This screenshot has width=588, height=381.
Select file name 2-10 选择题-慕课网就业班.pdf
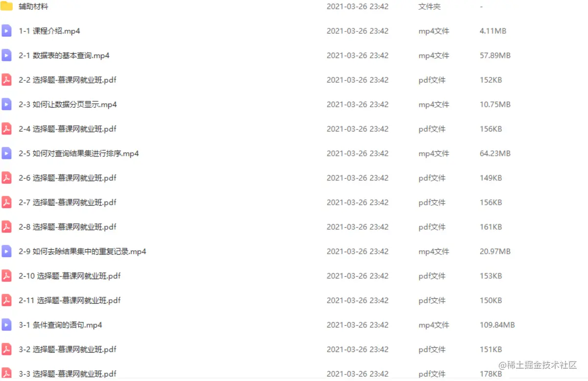point(70,276)
